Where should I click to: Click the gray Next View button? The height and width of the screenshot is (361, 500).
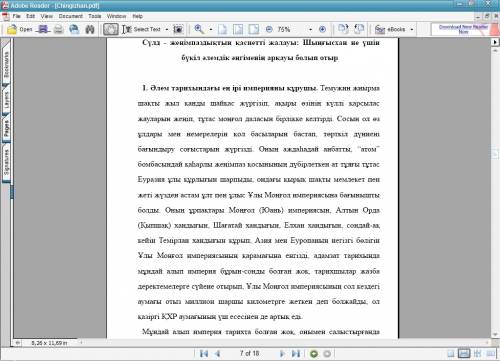point(327,353)
